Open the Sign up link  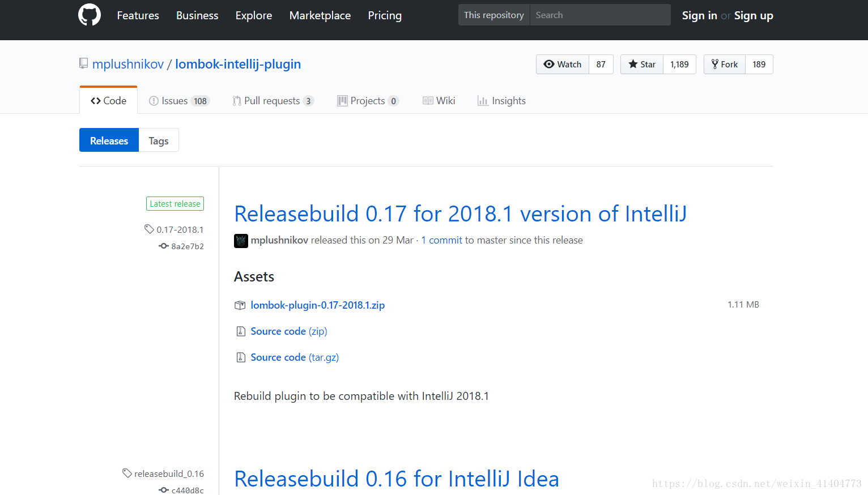(x=754, y=15)
